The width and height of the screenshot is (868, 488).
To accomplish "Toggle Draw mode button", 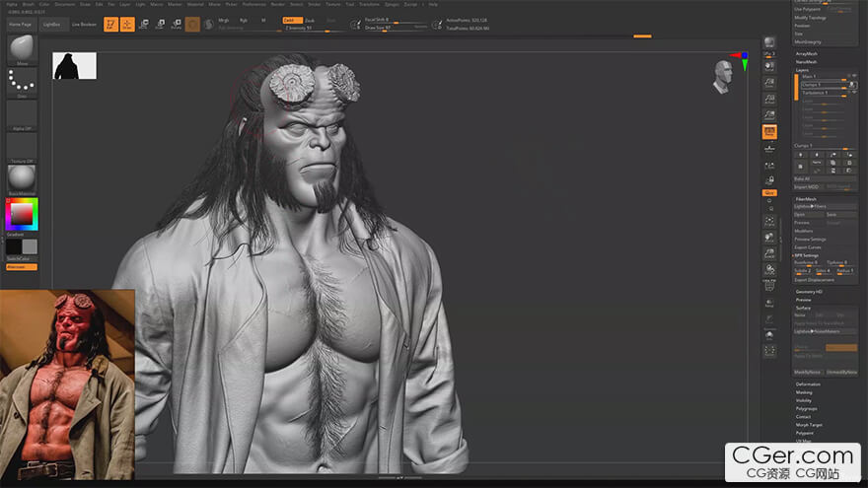I will coord(127,25).
